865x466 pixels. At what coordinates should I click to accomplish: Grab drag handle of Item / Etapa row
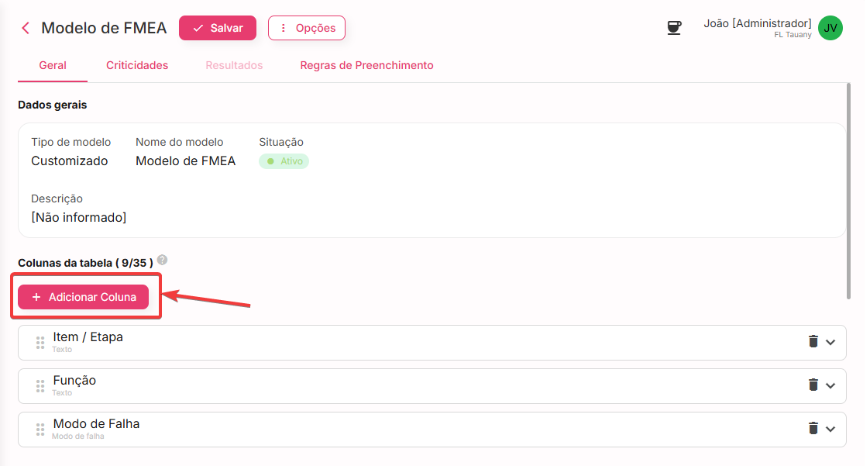pos(40,342)
